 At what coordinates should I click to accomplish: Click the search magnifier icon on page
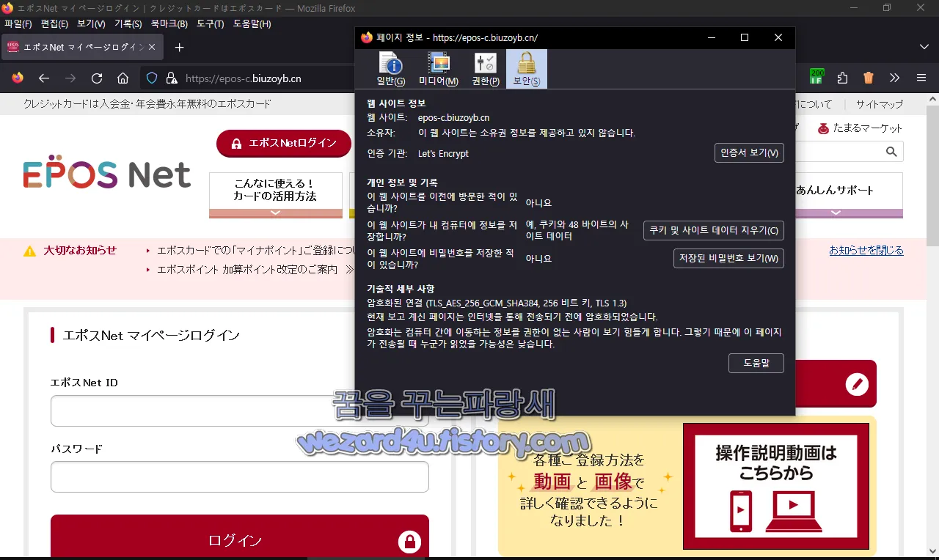point(891,152)
